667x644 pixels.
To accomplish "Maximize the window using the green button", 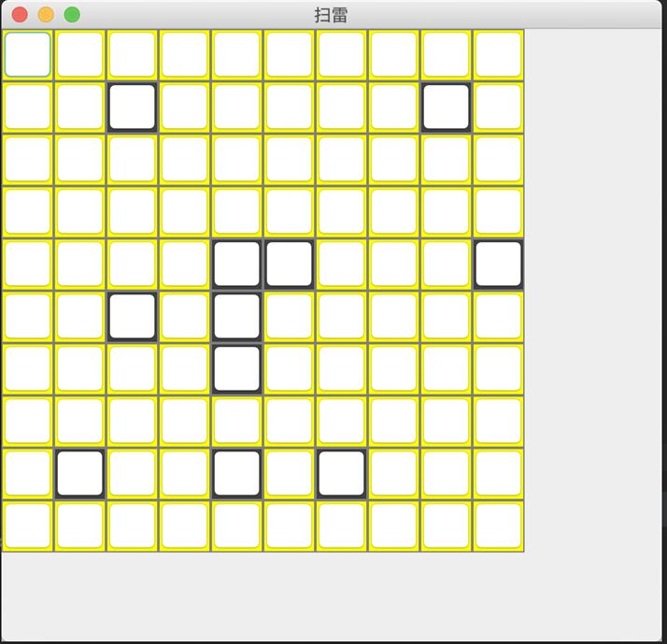I will [72, 15].
